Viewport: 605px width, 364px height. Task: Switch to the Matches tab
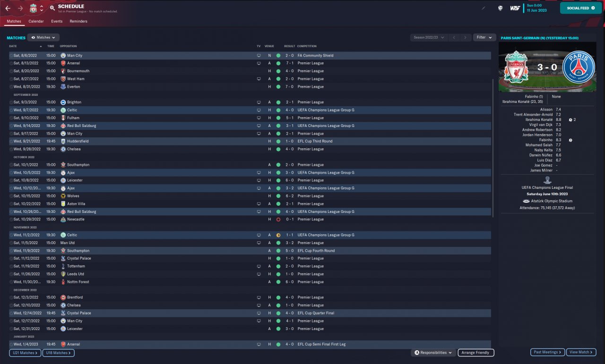pos(14,22)
